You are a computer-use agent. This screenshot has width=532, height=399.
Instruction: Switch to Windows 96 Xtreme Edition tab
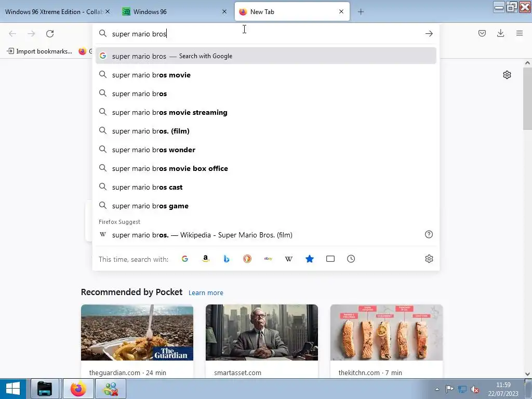54,11
